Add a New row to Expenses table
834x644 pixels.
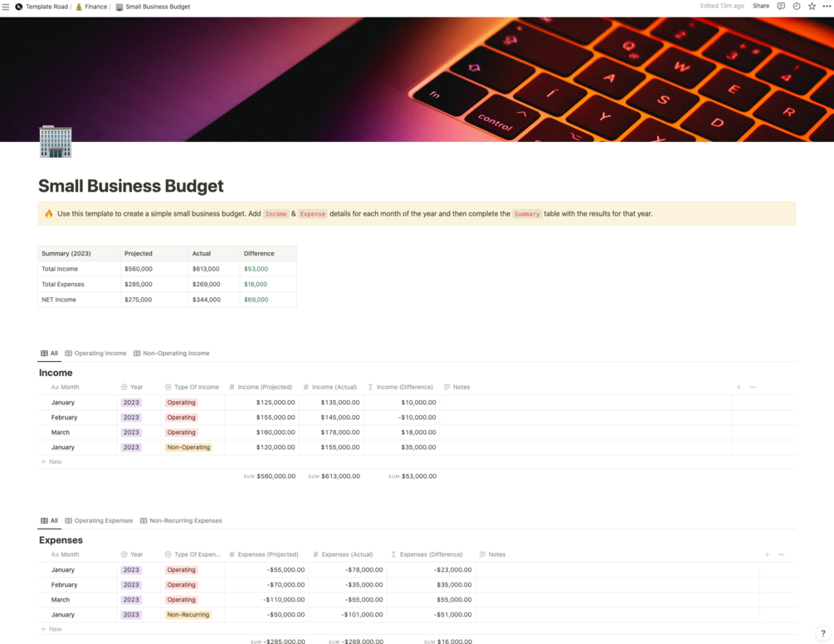(x=51, y=629)
